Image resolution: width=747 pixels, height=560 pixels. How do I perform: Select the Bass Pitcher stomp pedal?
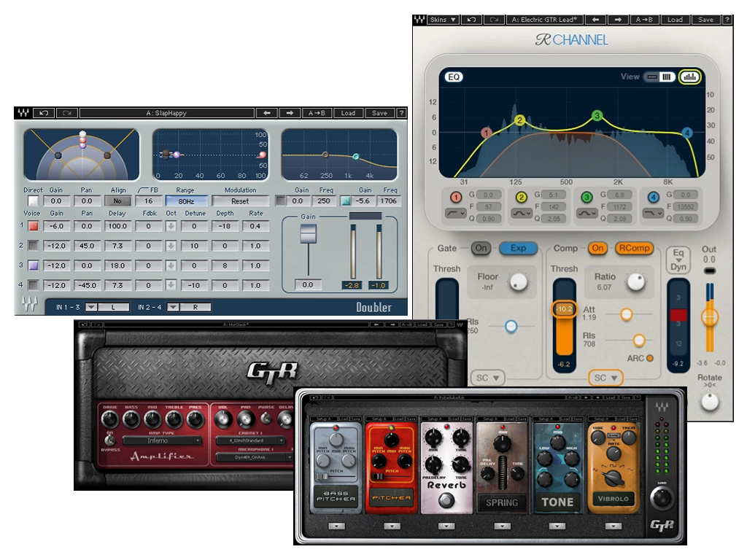click(x=336, y=469)
